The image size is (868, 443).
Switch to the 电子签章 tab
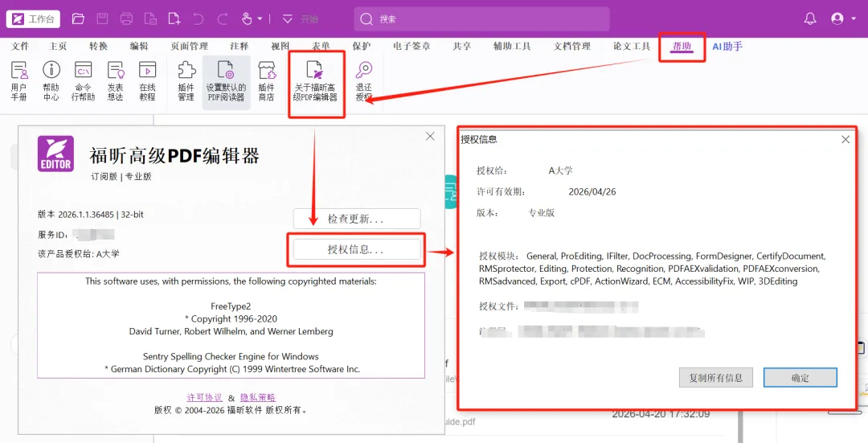(x=411, y=47)
